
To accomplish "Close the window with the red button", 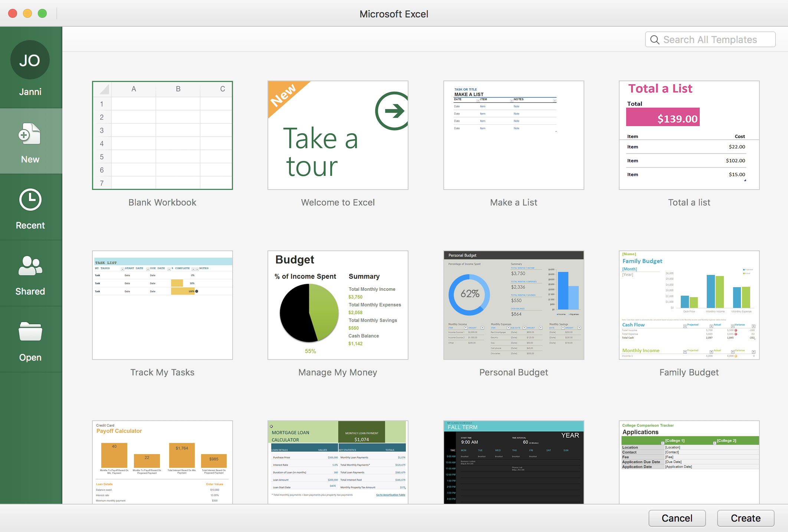I will (x=13, y=13).
